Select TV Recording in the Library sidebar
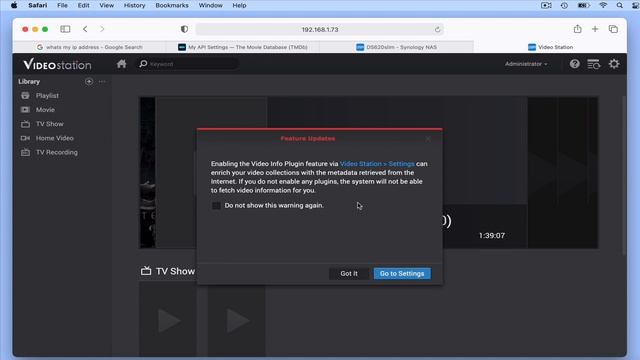 57,152
